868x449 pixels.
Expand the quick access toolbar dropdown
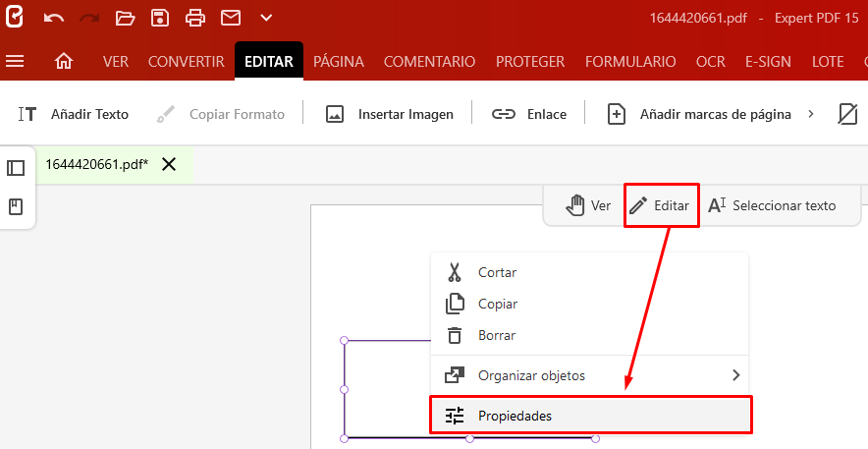point(266,19)
